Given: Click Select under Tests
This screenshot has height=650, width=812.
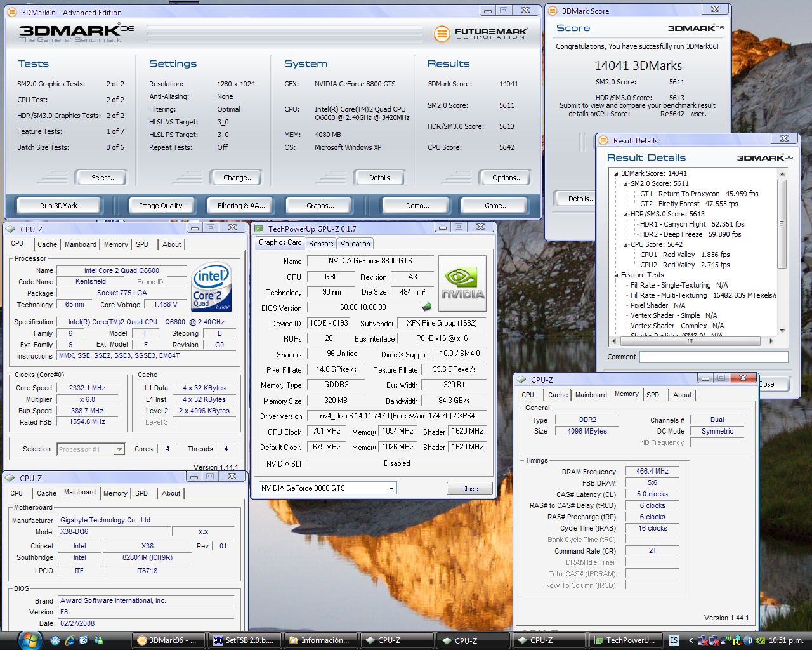Looking at the screenshot, I should pos(103,178).
